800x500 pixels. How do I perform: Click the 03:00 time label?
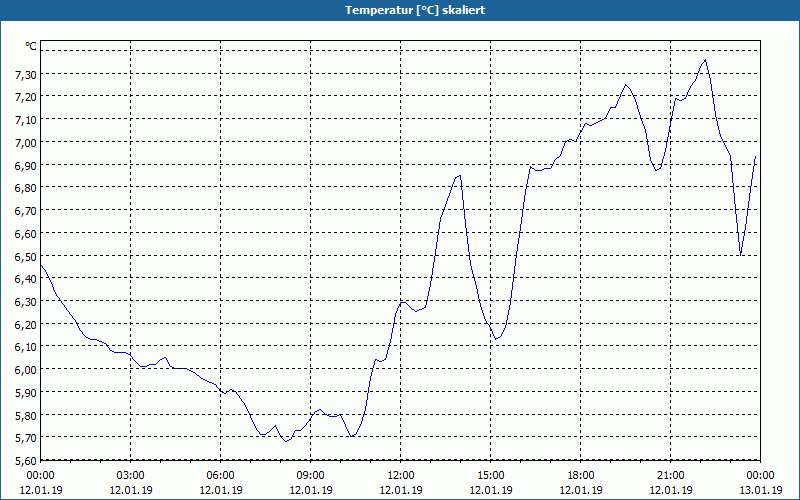coord(131,476)
